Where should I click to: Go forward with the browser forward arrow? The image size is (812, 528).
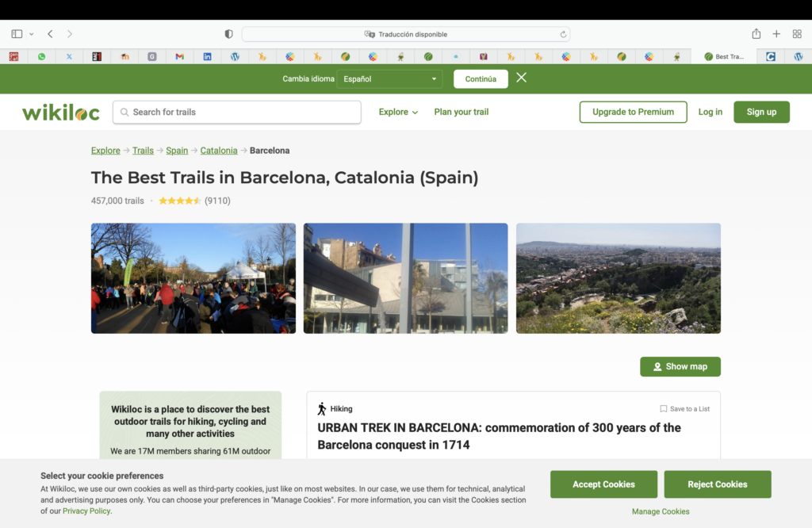point(70,34)
